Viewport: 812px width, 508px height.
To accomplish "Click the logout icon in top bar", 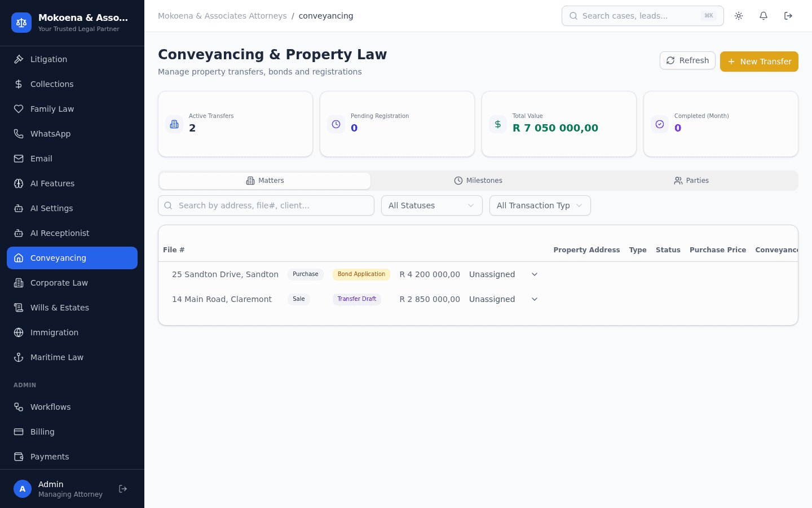I will 788,16.
